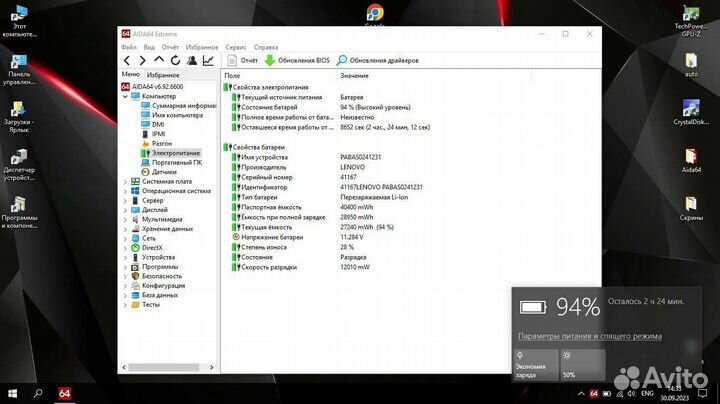Image resolution: width=720 pixels, height=404 pixels.
Task: Select Датчики tree item
Action: point(159,172)
